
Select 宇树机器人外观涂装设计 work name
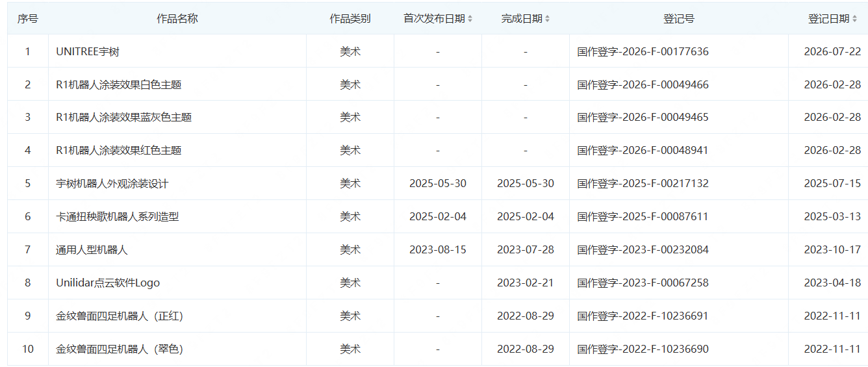pyautogui.click(x=112, y=183)
